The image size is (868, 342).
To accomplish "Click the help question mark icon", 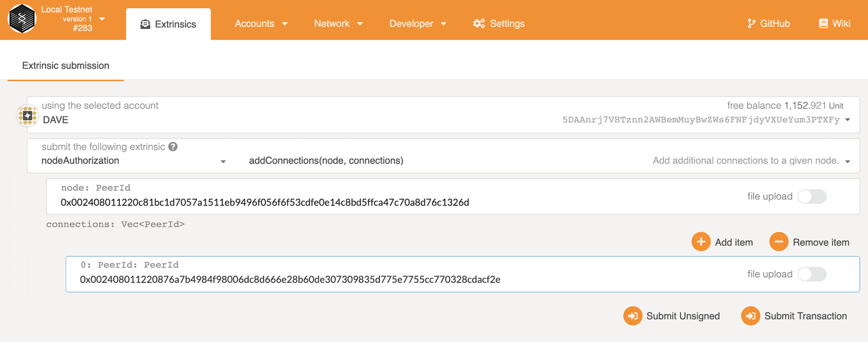I will [173, 147].
